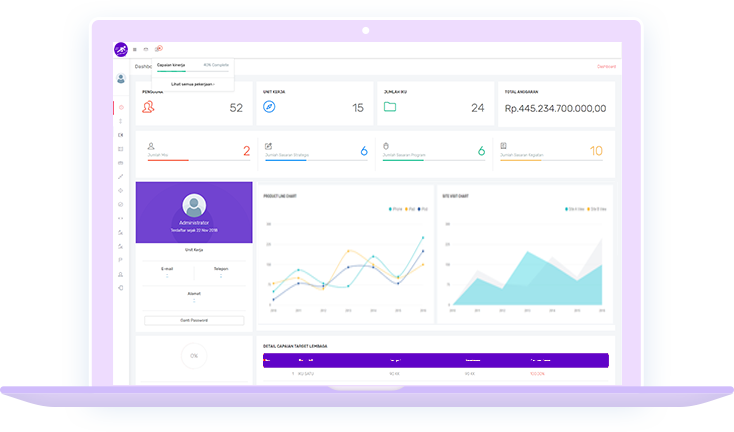The width and height of the screenshot is (734, 432).
Task: Click the blue compass Unit Kerja icon
Action: 269,107
